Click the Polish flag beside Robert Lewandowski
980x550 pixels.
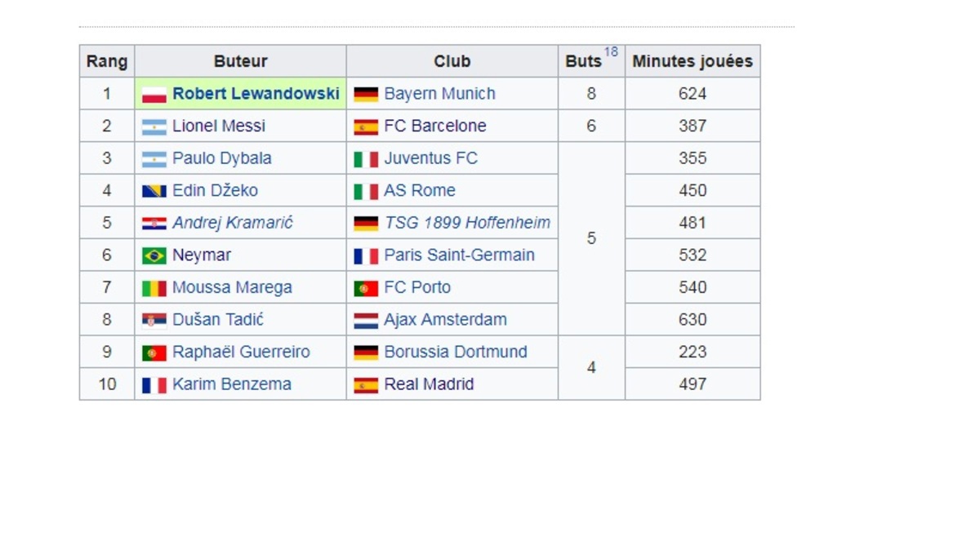coord(154,95)
